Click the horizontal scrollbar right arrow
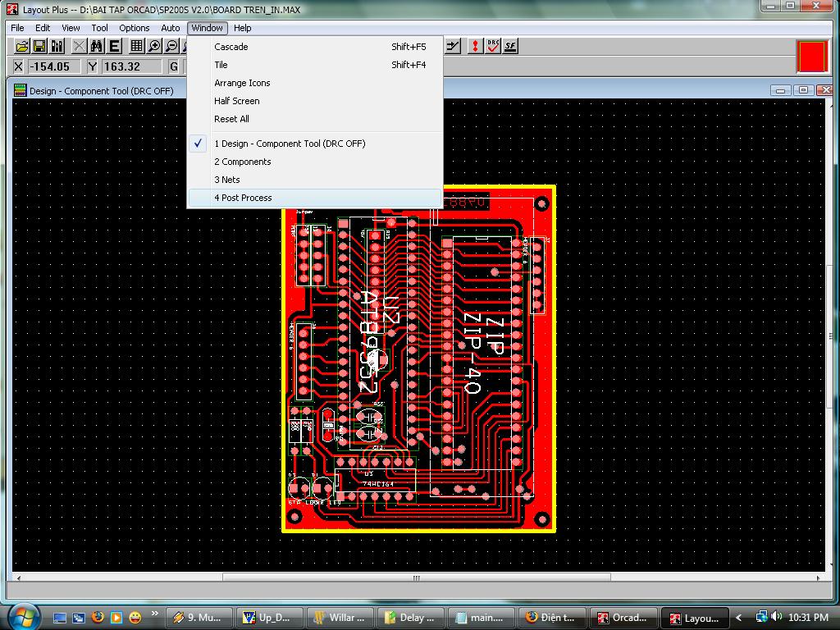The height and width of the screenshot is (630, 840). tap(818, 578)
